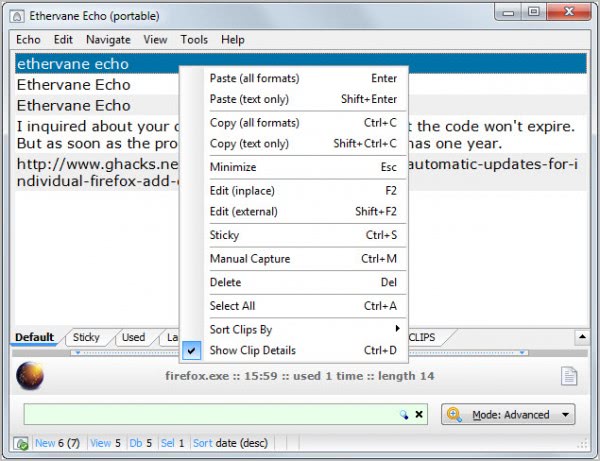Click the document icon in the clip details bar
Viewport: 600px width, 461px height.
coord(569,376)
